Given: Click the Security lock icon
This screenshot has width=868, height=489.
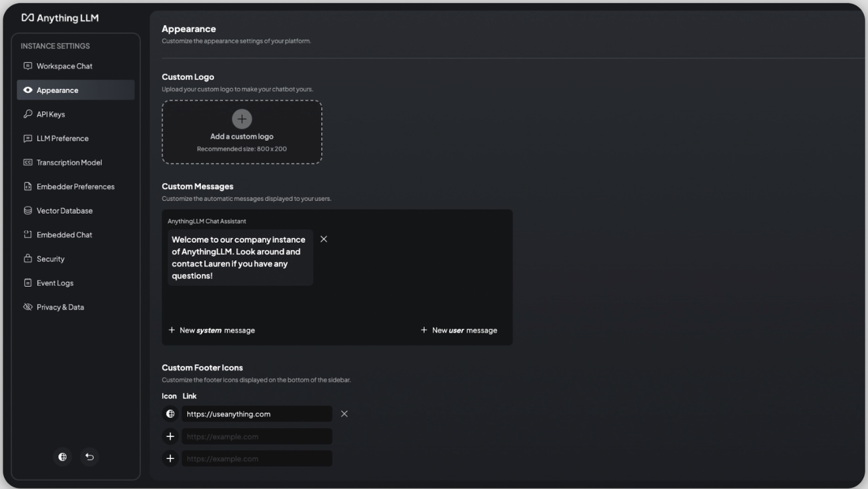Looking at the screenshot, I should click(x=28, y=259).
